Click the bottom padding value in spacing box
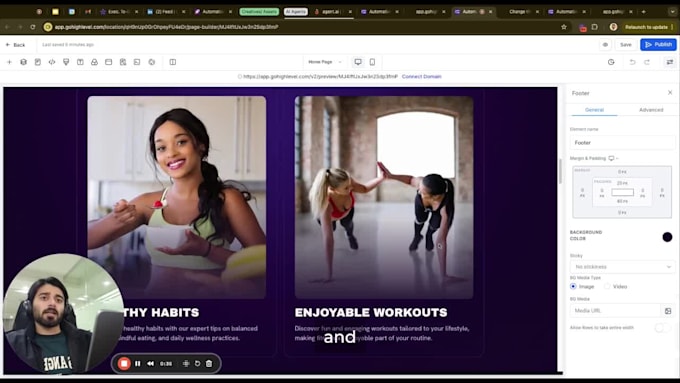This screenshot has width=680, height=383. click(x=622, y=201)
